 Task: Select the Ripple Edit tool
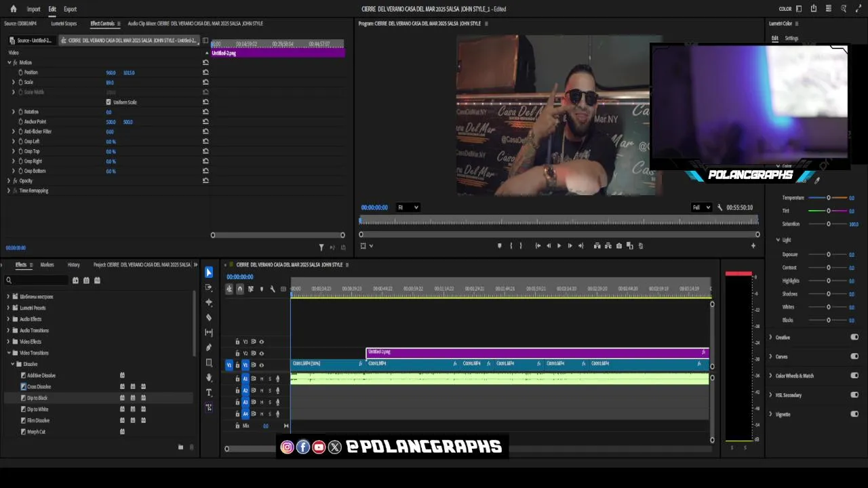[x=209, y=302]
